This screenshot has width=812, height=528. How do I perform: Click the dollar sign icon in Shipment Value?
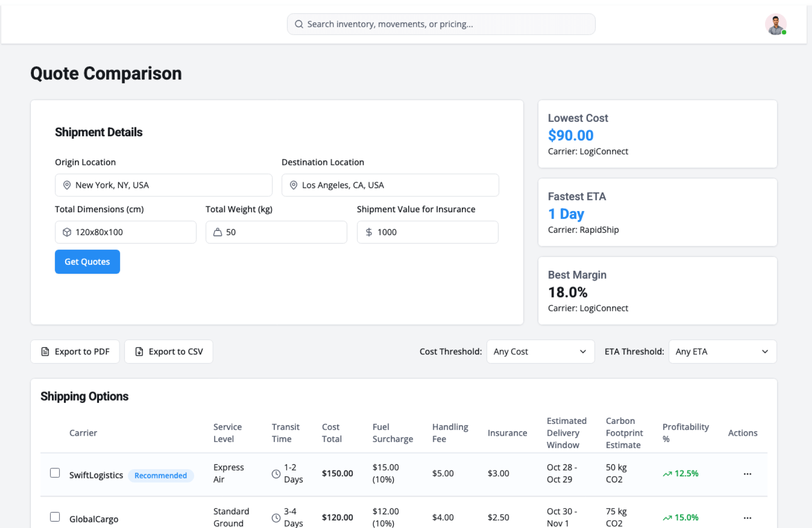tap(369, 232)
